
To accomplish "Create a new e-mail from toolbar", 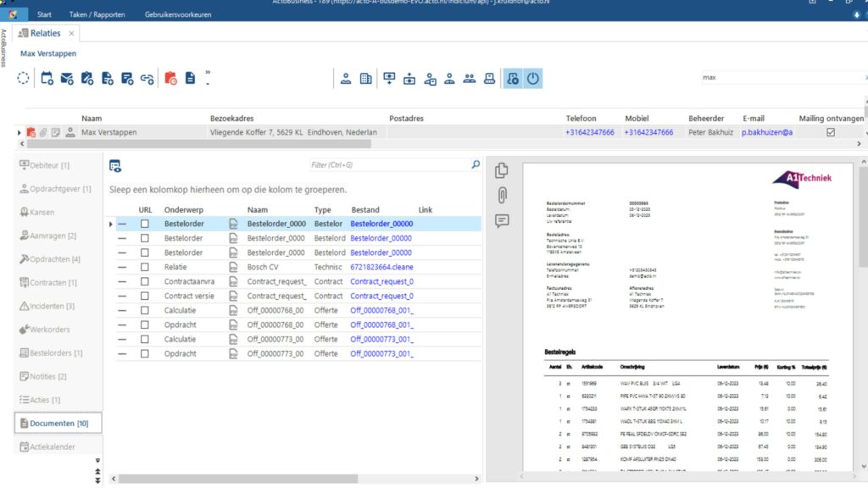I will tap(67, 79).
